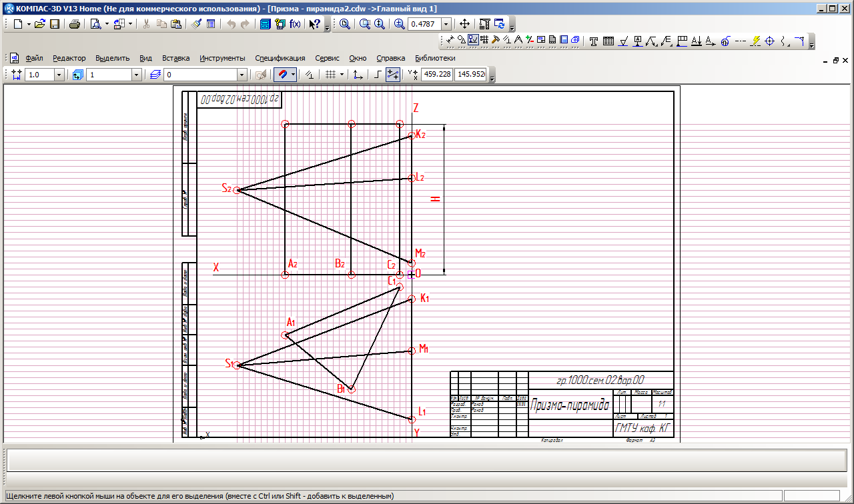Viewport: 854px width, 504px height.
Task: Select the copy properties brush icon
Action: (x=196, y=24)
